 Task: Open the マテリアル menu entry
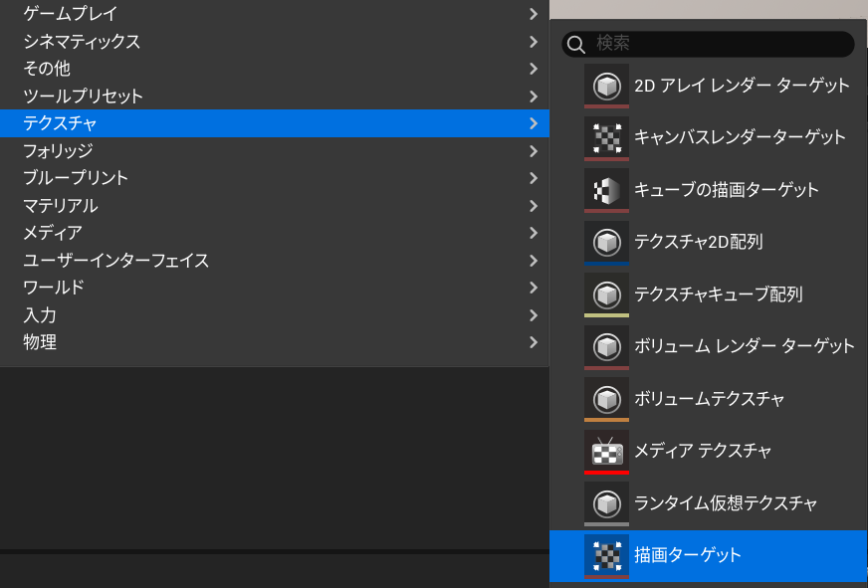point(275,206)
